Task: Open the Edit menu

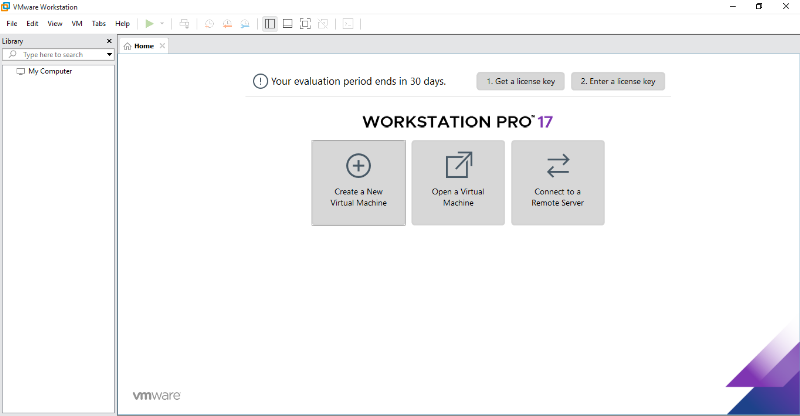Action: (32, 23)
